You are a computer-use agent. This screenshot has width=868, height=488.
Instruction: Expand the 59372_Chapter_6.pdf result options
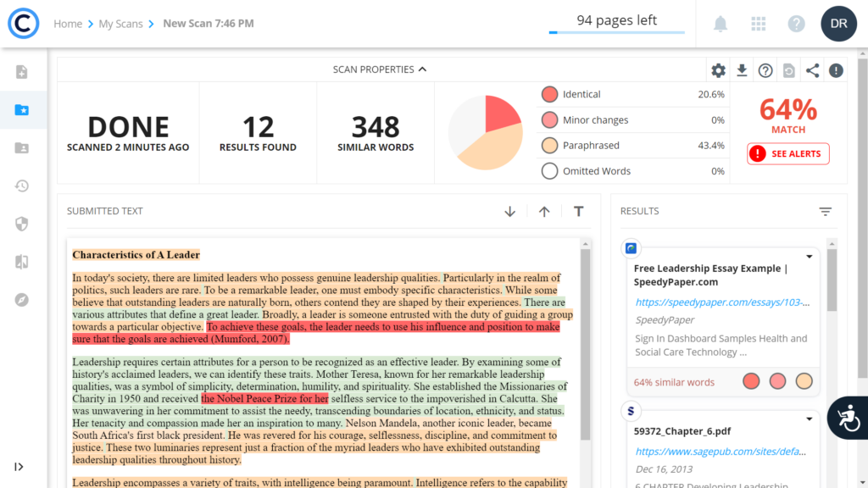point(809,419)
